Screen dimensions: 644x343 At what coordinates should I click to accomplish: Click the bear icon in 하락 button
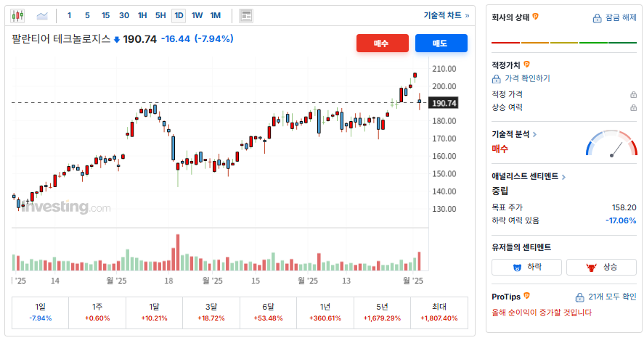pos(517,268)
